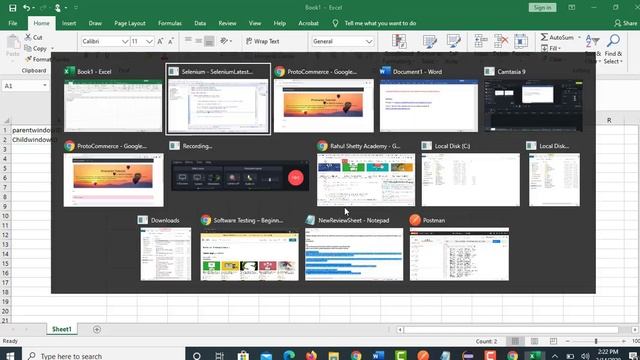
Task: Open the Review ribbon tab
Action: click(x=227, y=23)
